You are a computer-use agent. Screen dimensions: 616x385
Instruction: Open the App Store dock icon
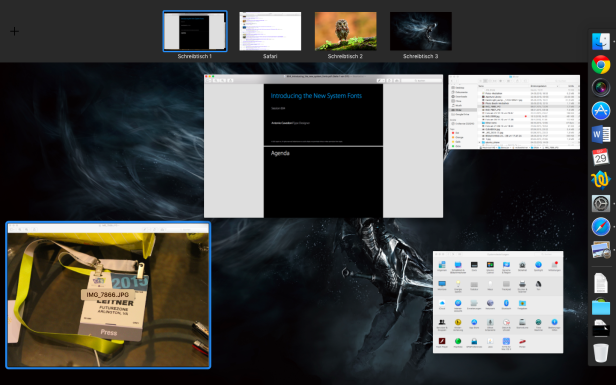(601, 111)
